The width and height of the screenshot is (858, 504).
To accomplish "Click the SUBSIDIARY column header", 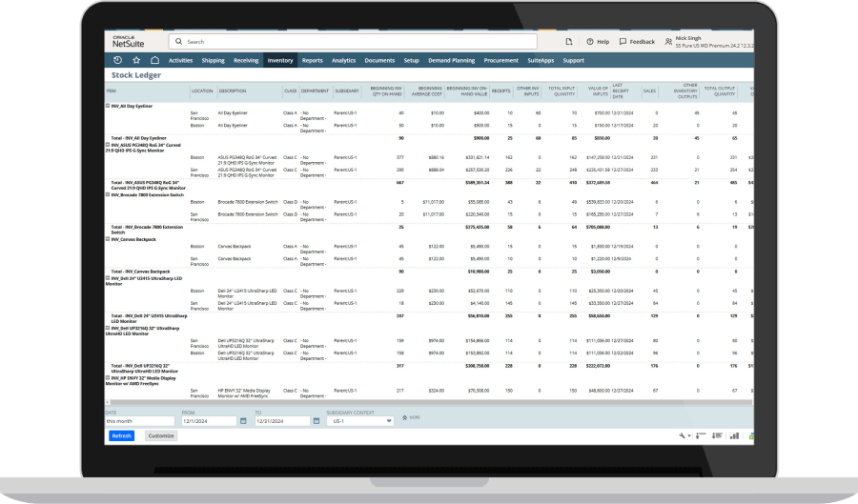I will click(347, 91).
